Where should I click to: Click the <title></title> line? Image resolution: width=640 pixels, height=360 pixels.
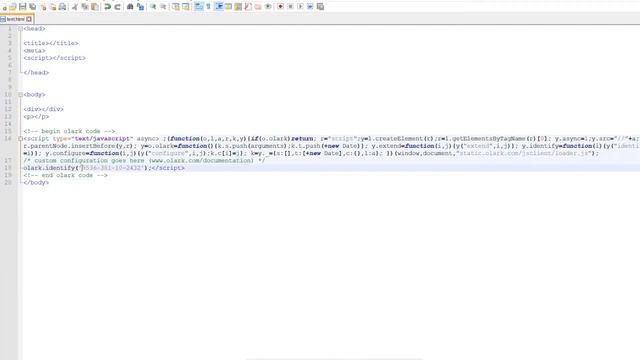click(x=51, y=43)
